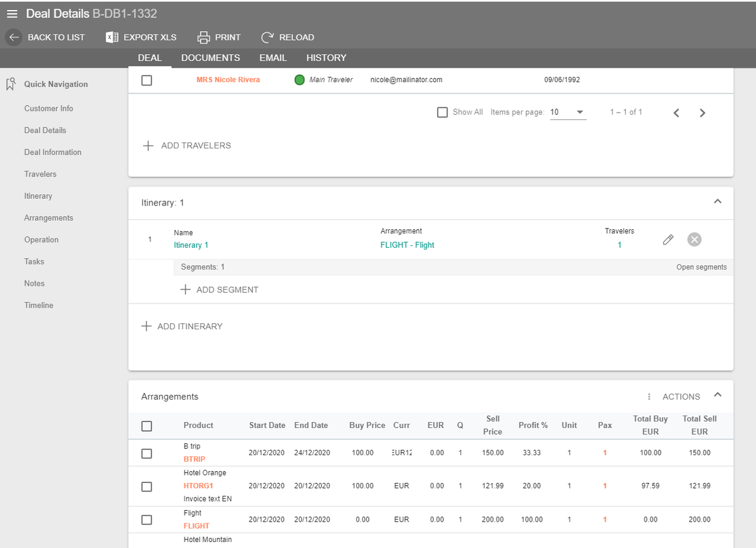Sort by the Start Date column header
Image resolution: width=756 pixels, height=548 pixels.
[x=267, y=425]
